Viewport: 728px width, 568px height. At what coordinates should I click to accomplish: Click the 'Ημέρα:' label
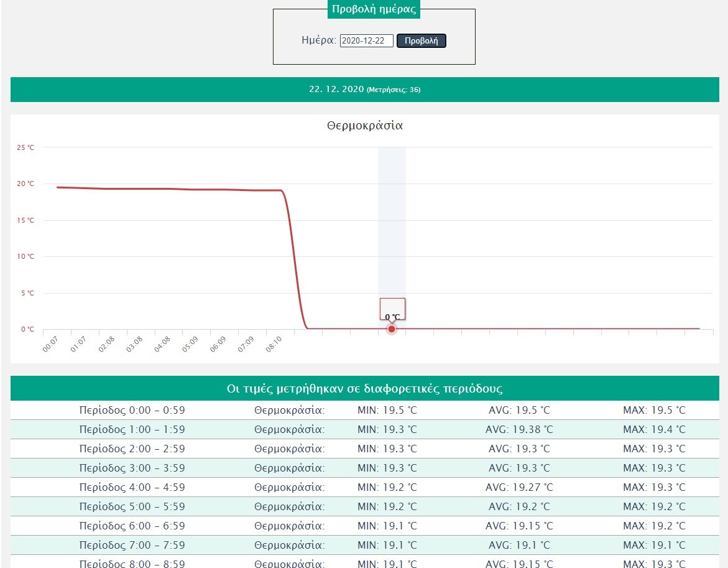tap(319, 40)
